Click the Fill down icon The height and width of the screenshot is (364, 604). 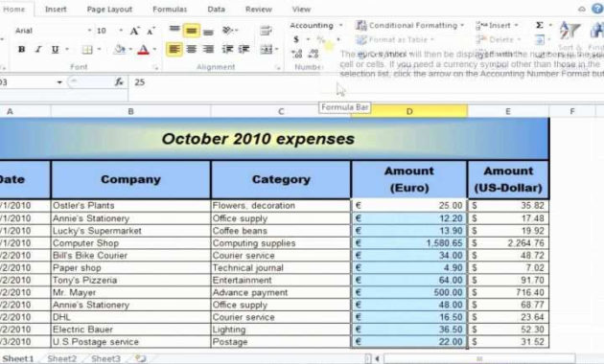(539, 39)
